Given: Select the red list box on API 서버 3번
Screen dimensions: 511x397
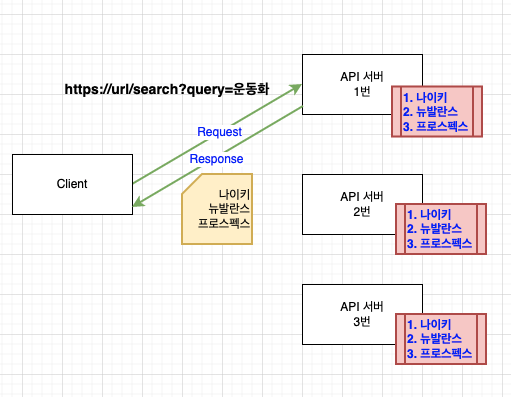Looking at the screenshot, I should [441, 339].
